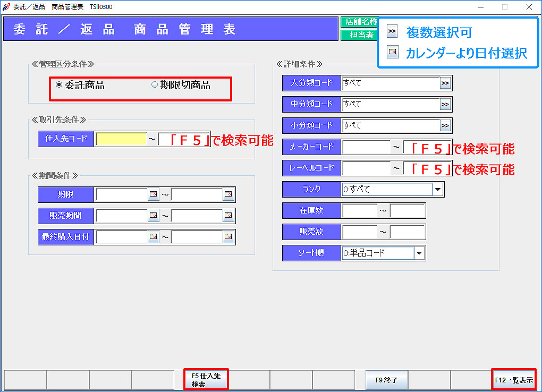This screenshot has height=392, width=542.
Task: Close the 商品管理表 window
Action: pos(529,7)
